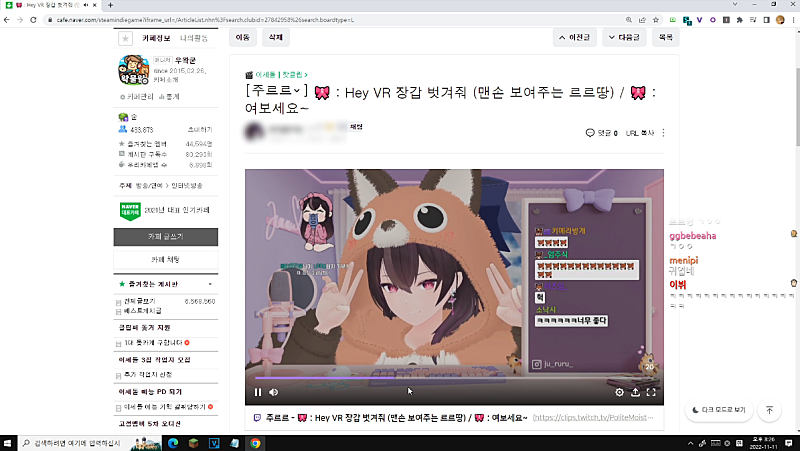Click the author's 채팅 chat badge
This screenshot has height=451, width=800.
click(356, 127)
